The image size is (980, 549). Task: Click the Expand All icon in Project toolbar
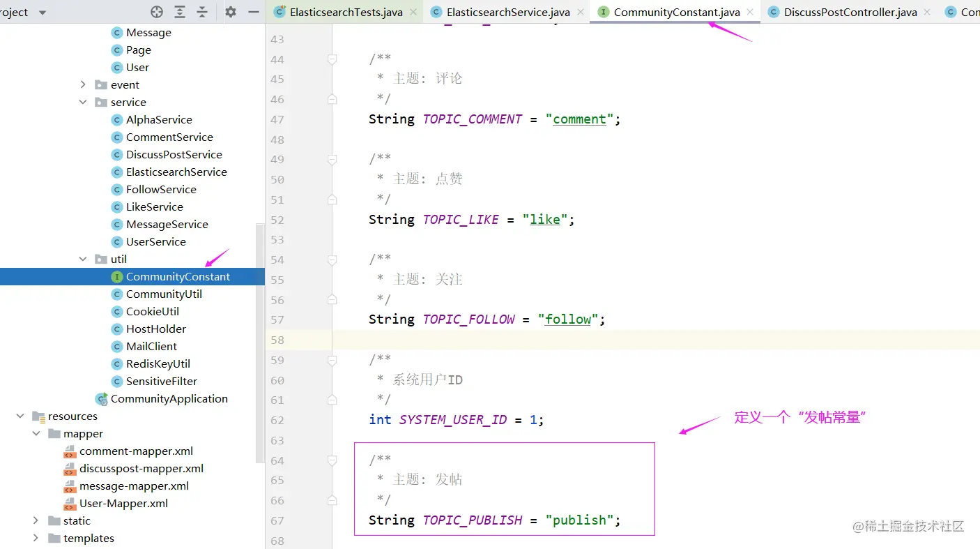pos(180,12)
